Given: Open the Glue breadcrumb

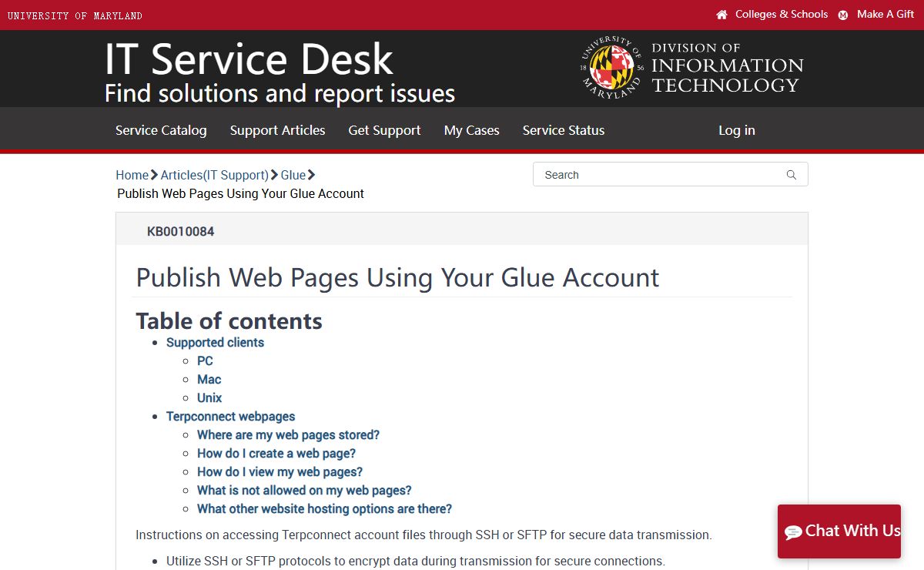Looking at the screenshot, I should [293, 175].
